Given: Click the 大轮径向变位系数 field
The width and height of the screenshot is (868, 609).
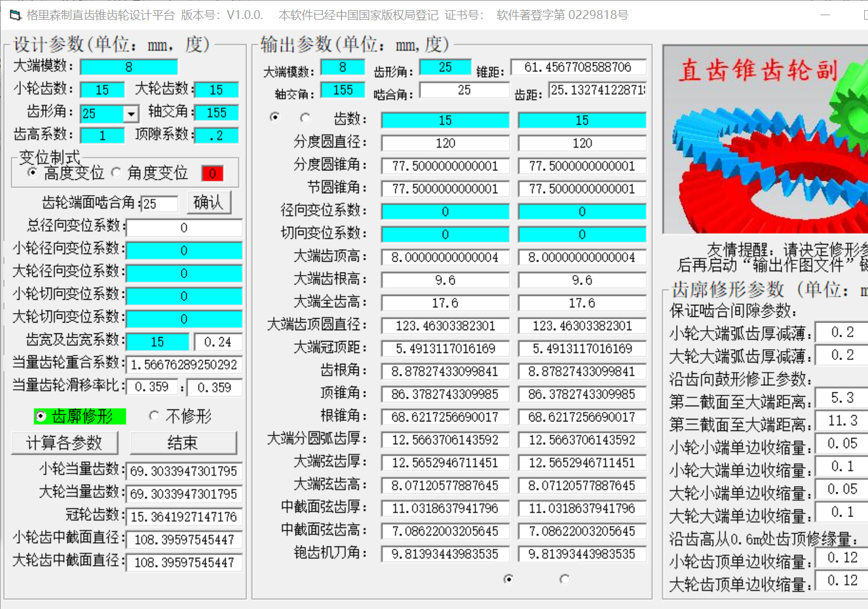Looking at the screenshot, I should 184,273.
